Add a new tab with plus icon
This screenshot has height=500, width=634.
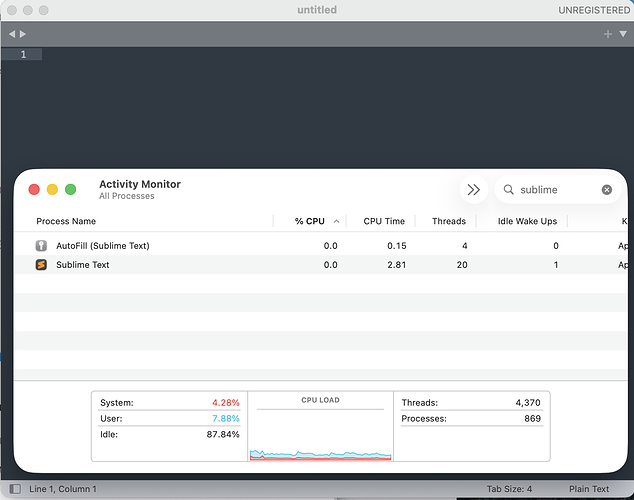[608, 34]
